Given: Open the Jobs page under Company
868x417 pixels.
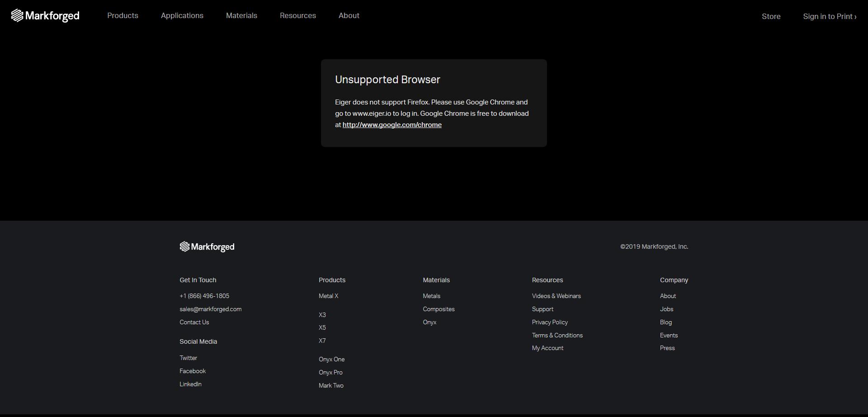Looking at the screenshot, I should 666,309.
